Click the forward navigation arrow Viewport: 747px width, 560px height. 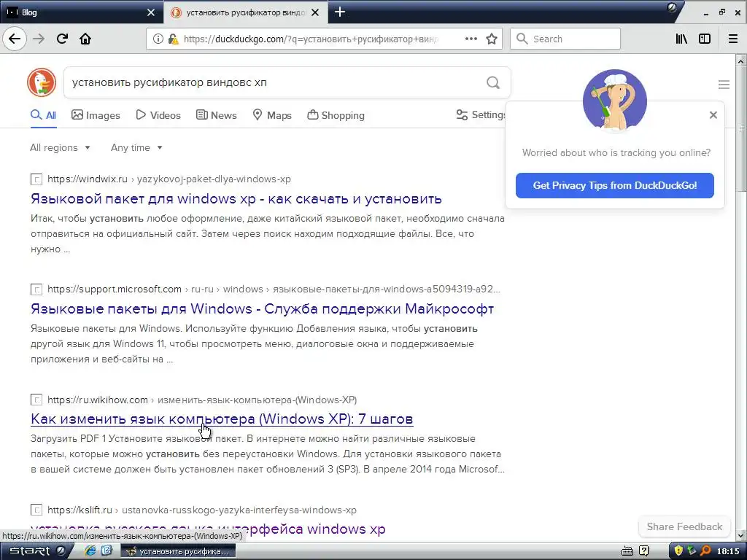point(39,39)
